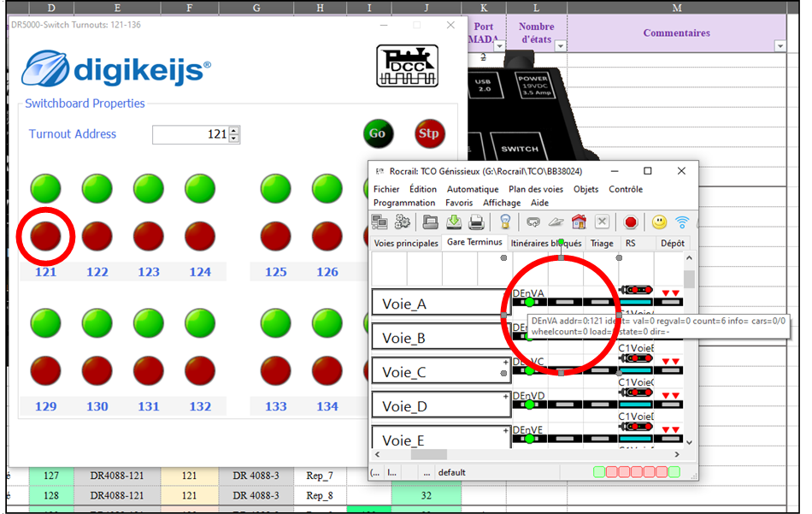Click the printer icon in Rocrail toolbar
This screenshot has width=812, height=514.
tap(476, 222)
